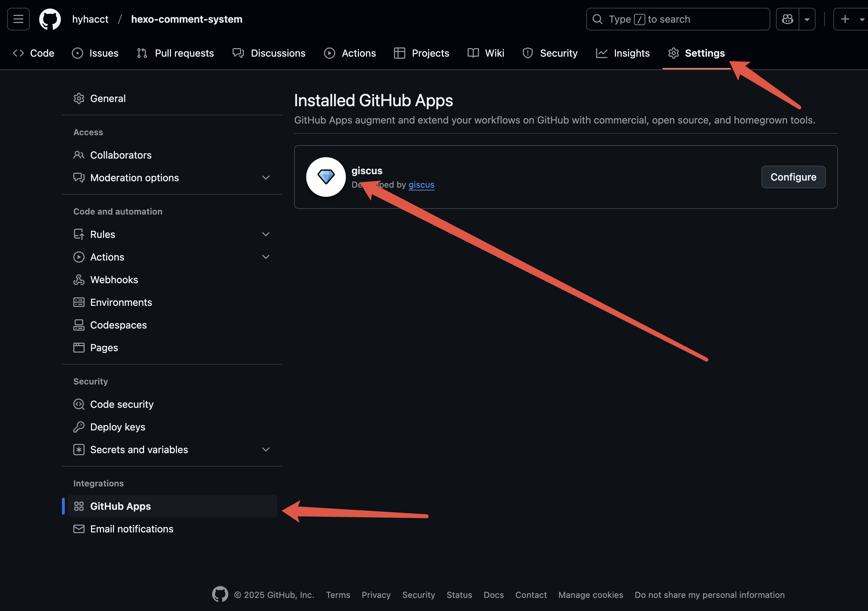
Task: Click the GitHub Apps grid icon
Action: [79, 506]
